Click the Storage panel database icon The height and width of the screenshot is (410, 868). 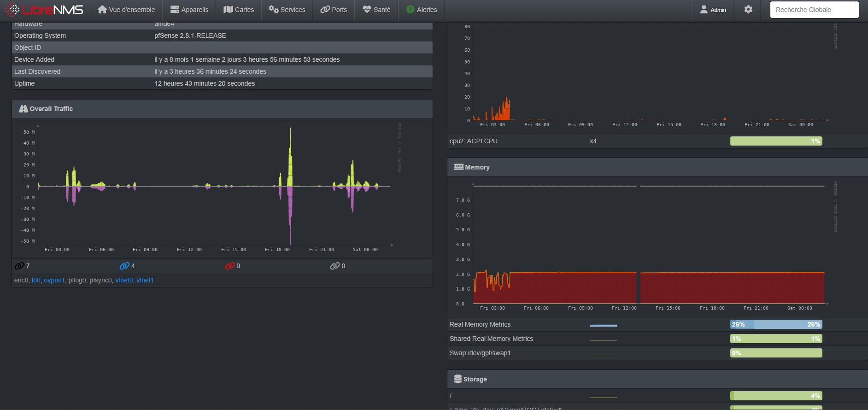(457, 379)
